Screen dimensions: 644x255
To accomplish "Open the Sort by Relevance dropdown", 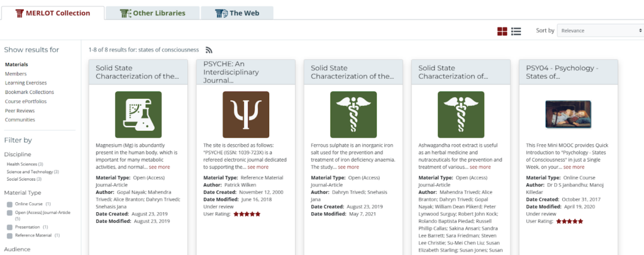I will click(x=601, y=30).
